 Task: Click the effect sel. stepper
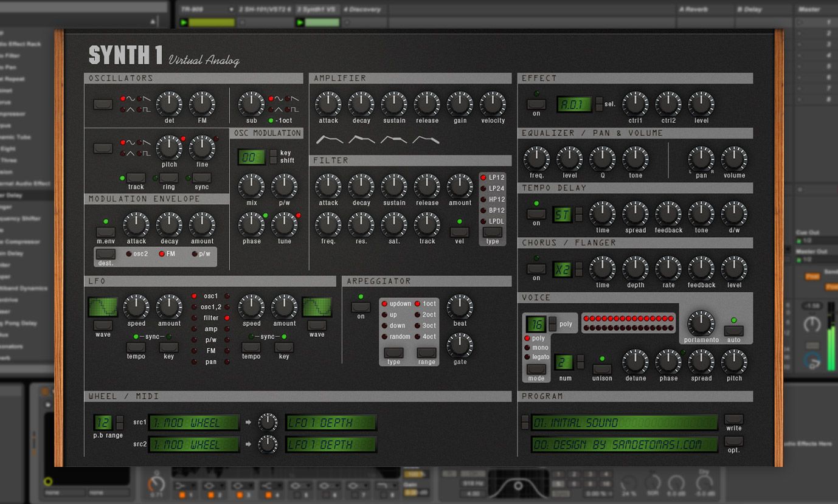599,104
